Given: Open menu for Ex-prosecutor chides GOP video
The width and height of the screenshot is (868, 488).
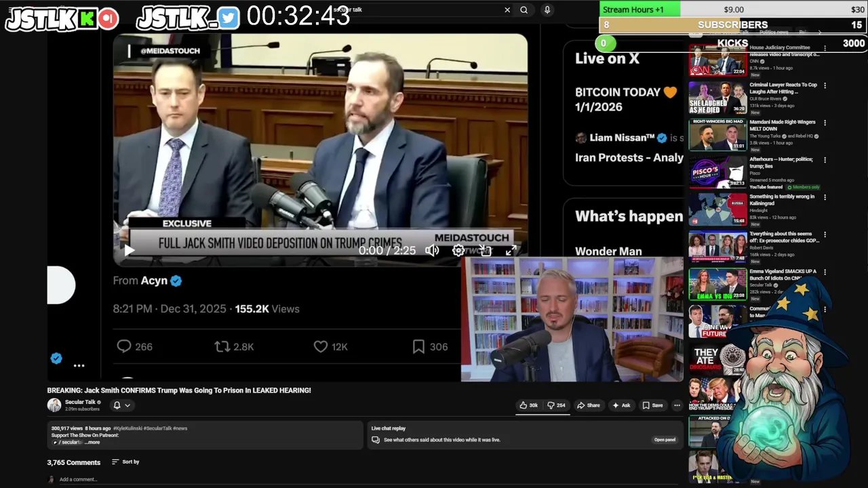Looking at the screenshot, I should point(825,235).
